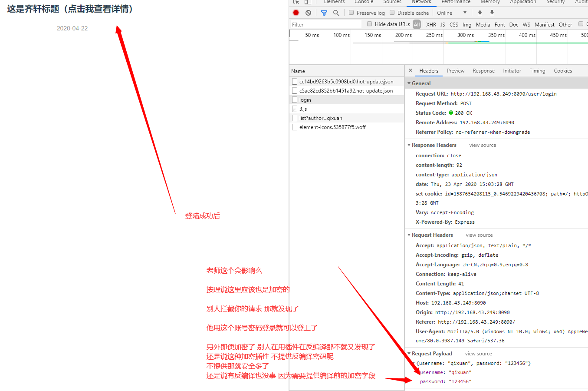The height and width of the screenshot is (391, 588).
Task: Show the Cookies tab of request
Action: (563, 71)
